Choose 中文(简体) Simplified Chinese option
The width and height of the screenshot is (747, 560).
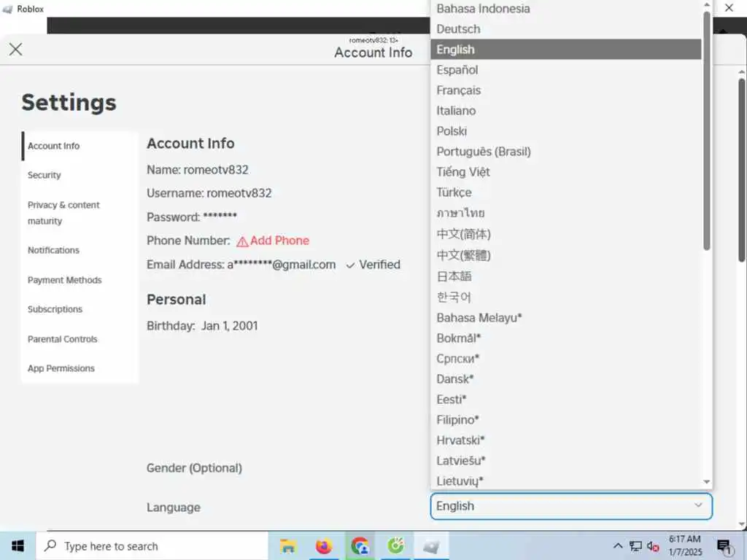pos(565,234)
